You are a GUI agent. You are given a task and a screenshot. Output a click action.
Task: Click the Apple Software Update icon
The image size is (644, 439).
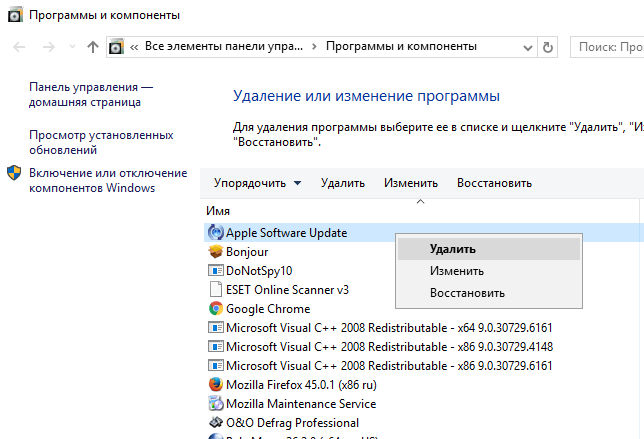tap(216, 232)
